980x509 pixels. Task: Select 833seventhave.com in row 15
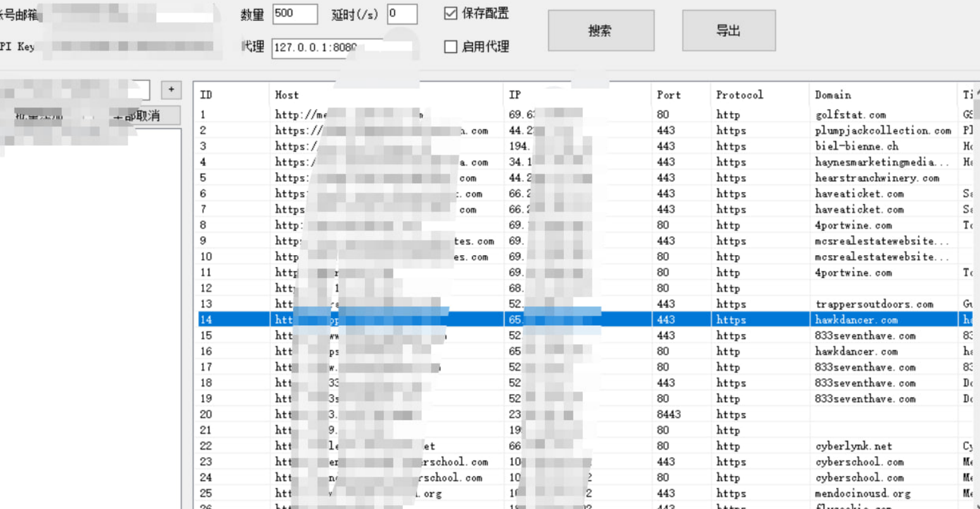click(x=865, y=336)
